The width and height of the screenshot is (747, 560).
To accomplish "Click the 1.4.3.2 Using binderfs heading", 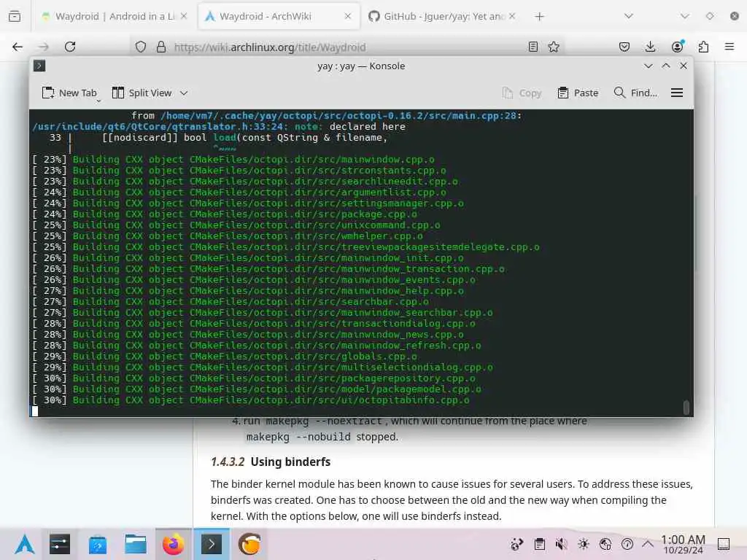I will click(x=271, y=462).
